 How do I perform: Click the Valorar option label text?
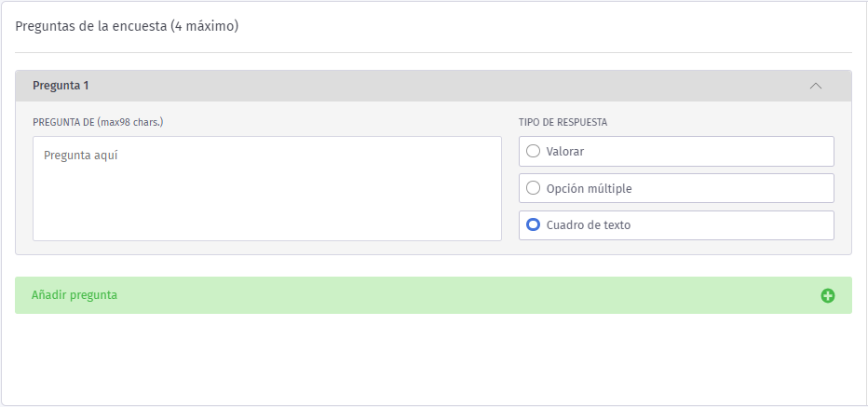565,151
